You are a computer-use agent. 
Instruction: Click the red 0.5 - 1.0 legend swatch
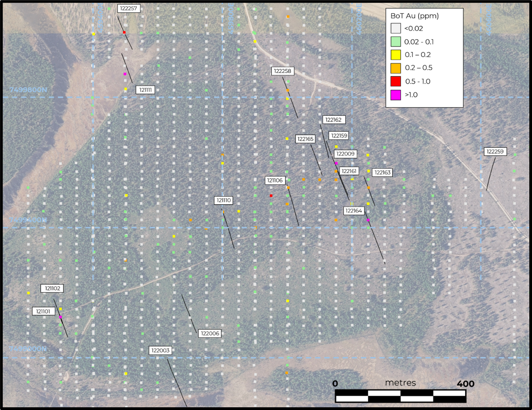pyautogui.click(x=395, y=81)
